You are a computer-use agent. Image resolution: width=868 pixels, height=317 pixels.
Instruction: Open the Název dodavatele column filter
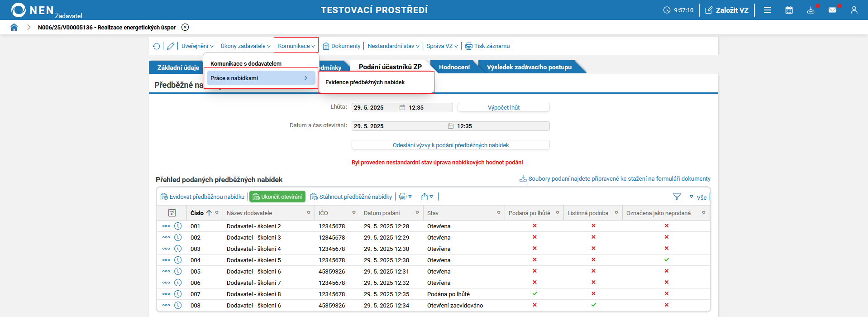coord(309,213)
